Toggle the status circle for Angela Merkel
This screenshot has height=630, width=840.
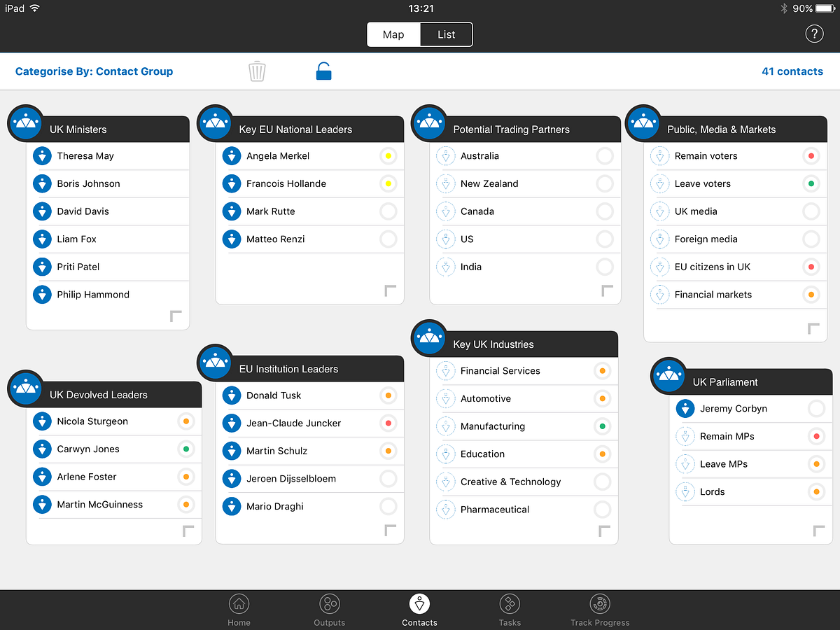click(x=388, y=156)
